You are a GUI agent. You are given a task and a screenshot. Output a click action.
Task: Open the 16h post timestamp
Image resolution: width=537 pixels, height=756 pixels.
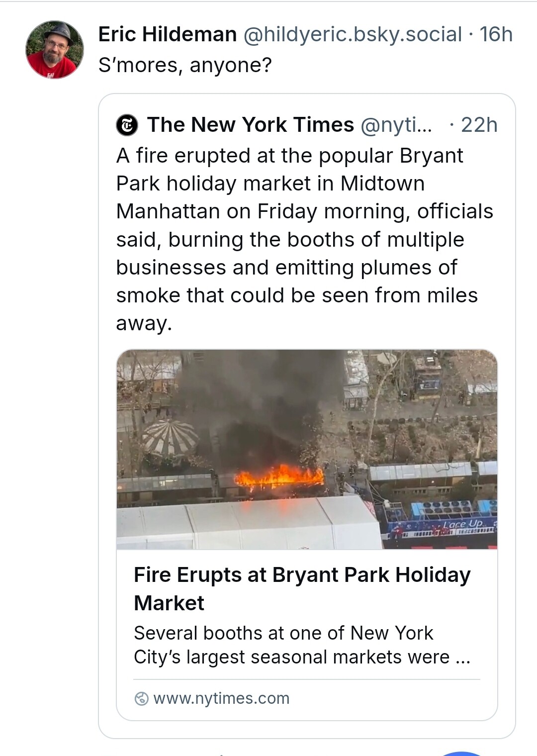click(496, 34)
